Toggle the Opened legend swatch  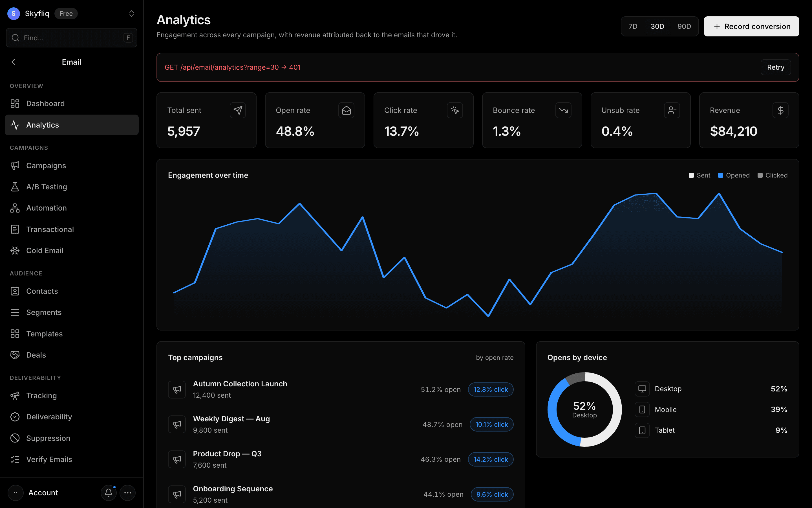(720, 175)
